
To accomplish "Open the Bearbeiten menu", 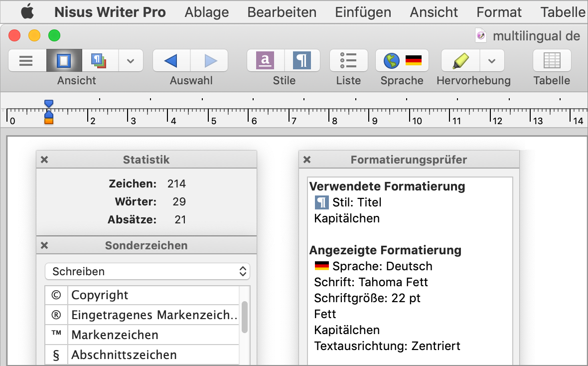I will [282, 12].
